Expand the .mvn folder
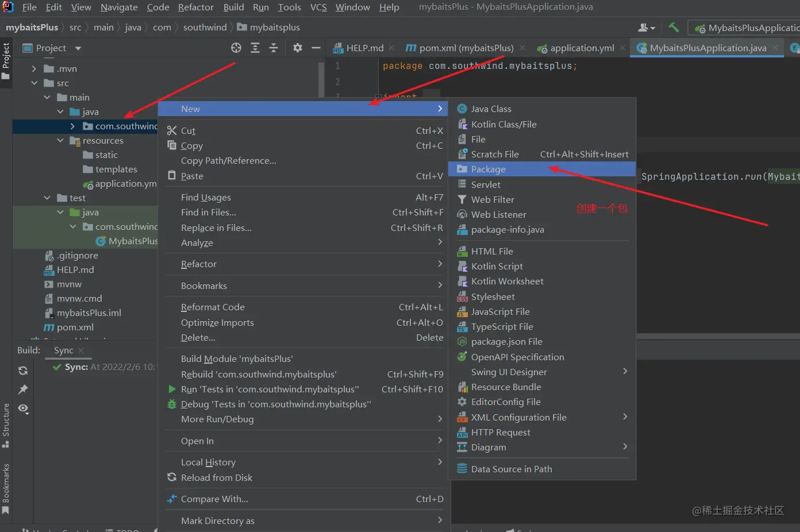The image size is (800, 532). coord(34,69)
